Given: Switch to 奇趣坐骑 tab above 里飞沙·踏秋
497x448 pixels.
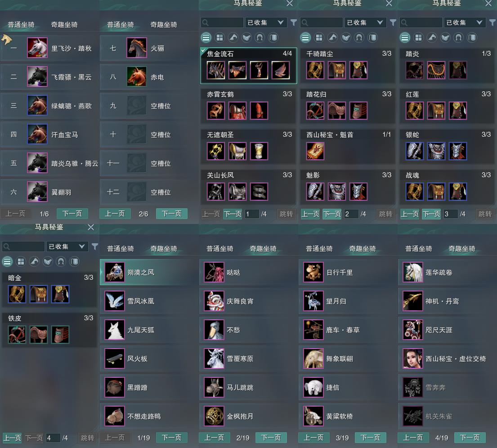Looking at the screenshot, I should [x=64, y=24].
